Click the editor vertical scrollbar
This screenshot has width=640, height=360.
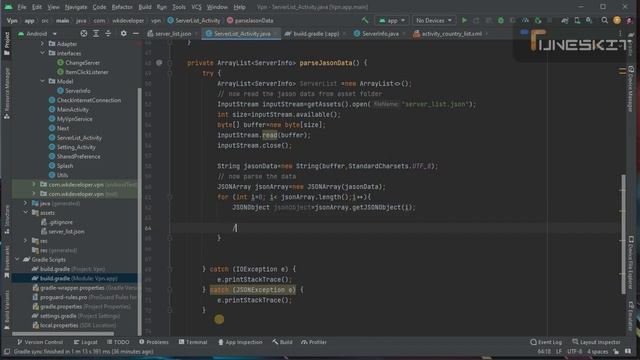click(x=623, y=234)
